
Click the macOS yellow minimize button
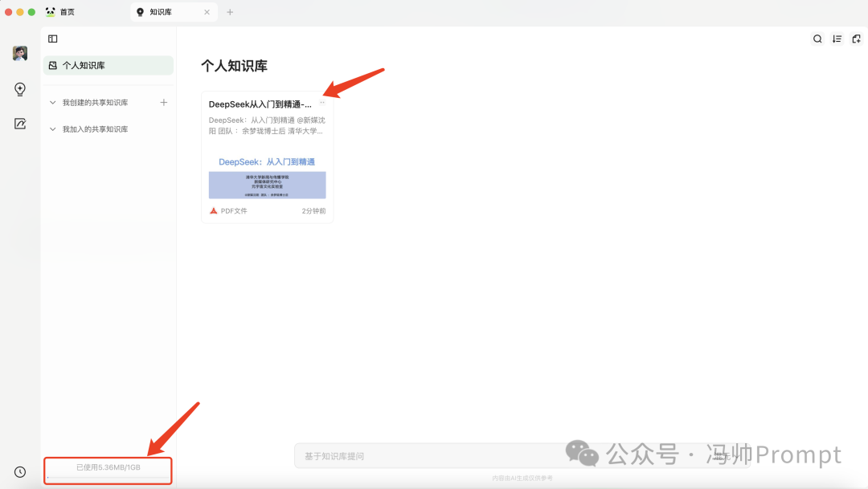coord(20,11)
